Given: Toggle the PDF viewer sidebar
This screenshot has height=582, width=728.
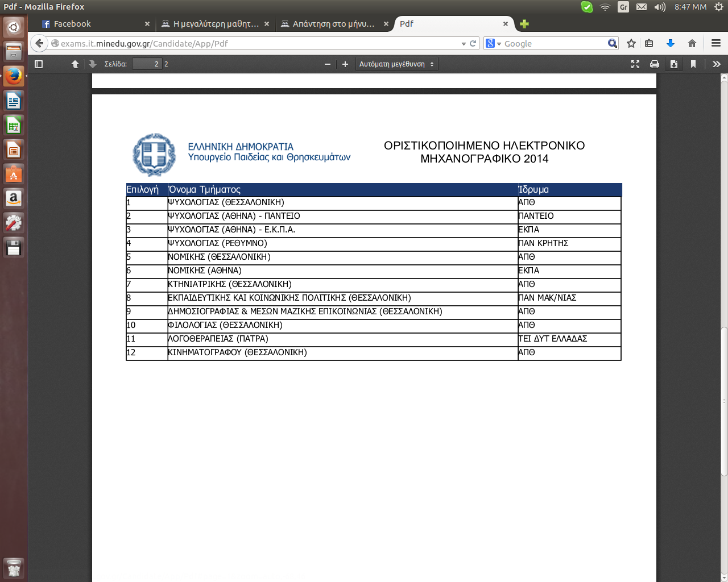Looking at the screenshot, I should (x=39, y=64).
